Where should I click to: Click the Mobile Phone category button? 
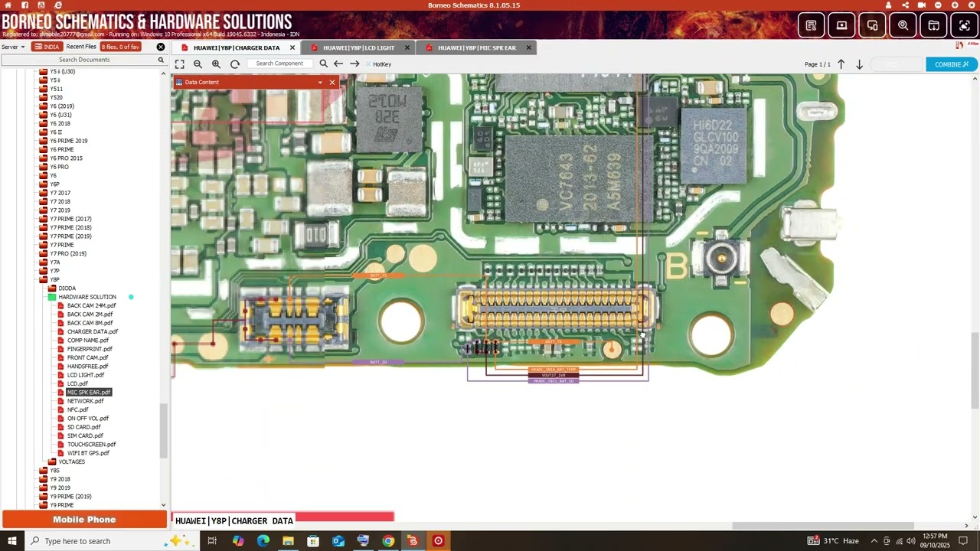[84, 520]
